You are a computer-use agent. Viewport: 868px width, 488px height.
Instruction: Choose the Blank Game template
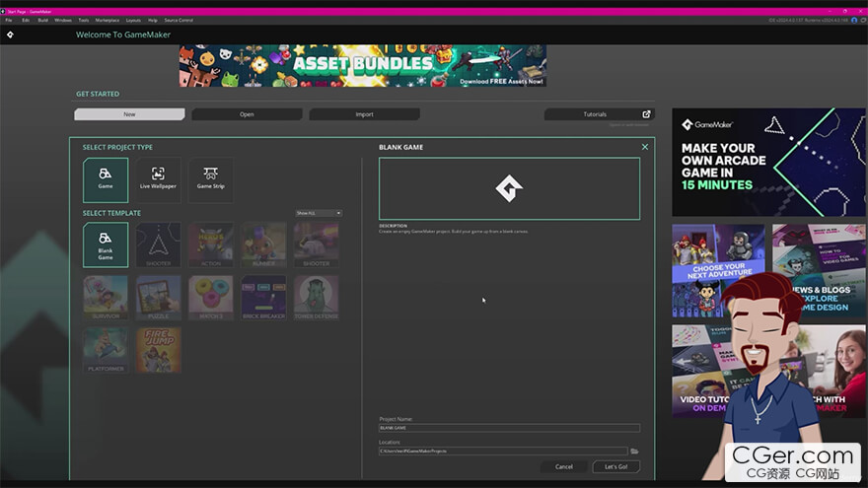pos(106,245)
